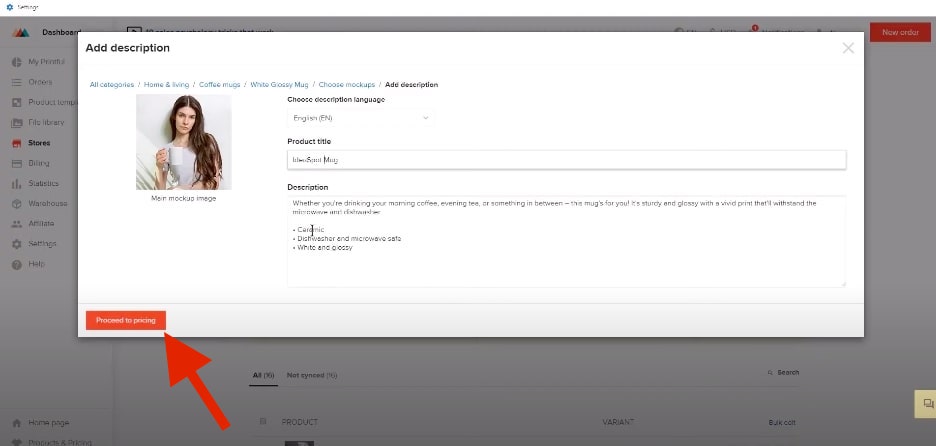
Task: Click the Help question mark icon
Action: [x=17, y=264]
